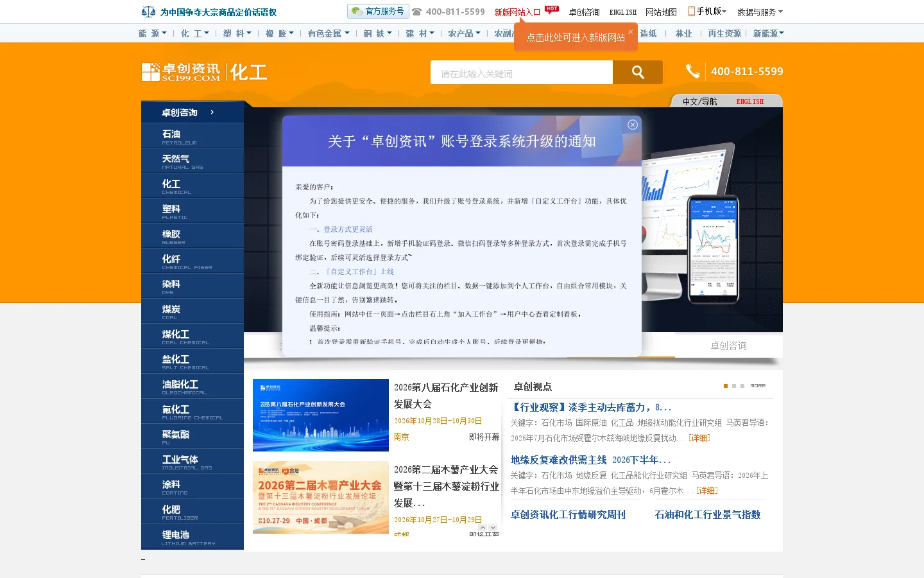The image size is (924, 578).
Task: Open 化纤 Chemical Fiber in sidebar
Action: (193, 261)
